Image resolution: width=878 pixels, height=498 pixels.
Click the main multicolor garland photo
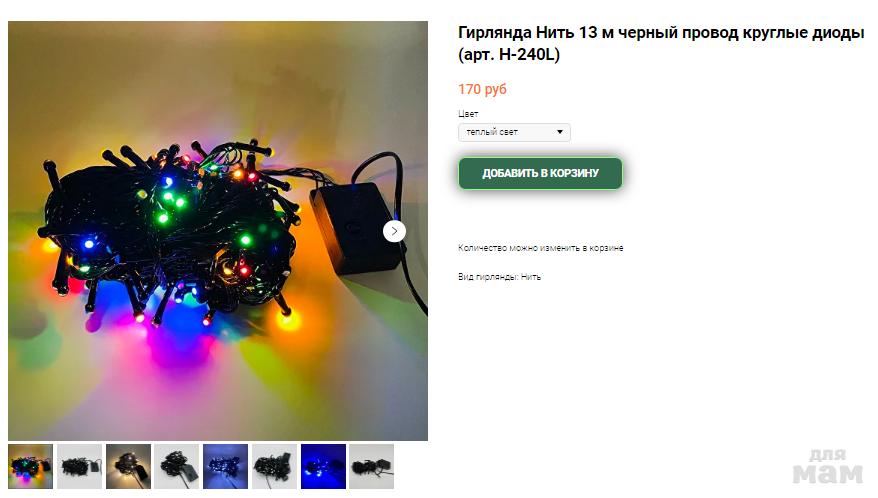click(x=218, y=231)
